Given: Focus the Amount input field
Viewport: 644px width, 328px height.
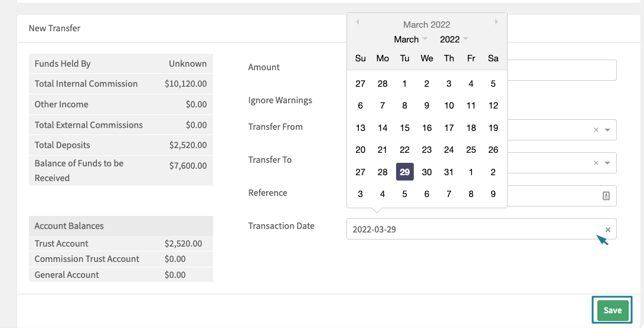Looking at the screenshot, I should click(x=562, y=70).
